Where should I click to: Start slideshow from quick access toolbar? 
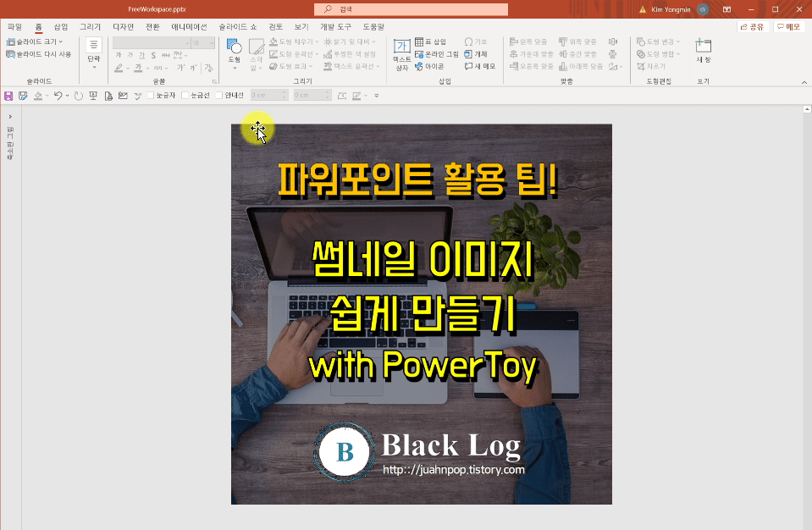pos(93,96)
